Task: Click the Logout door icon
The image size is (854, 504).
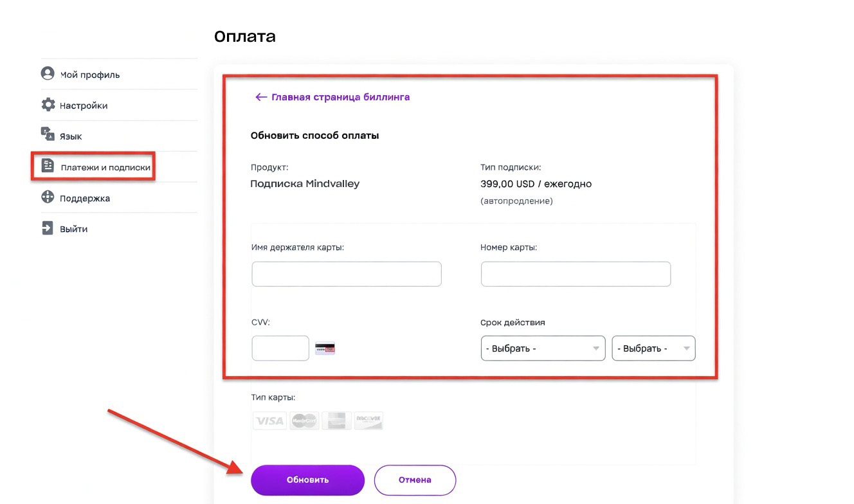Action: coord(48,228)
